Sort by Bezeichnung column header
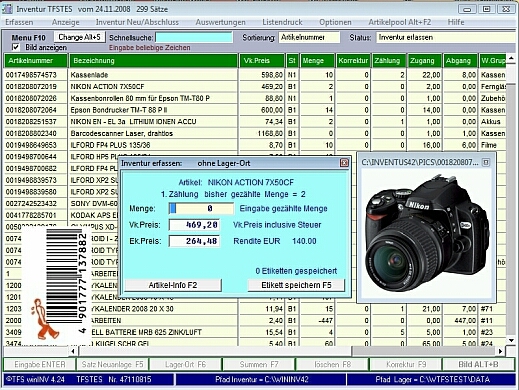The height and width of the screenshot is (390, 519). [x=153, y=61]
